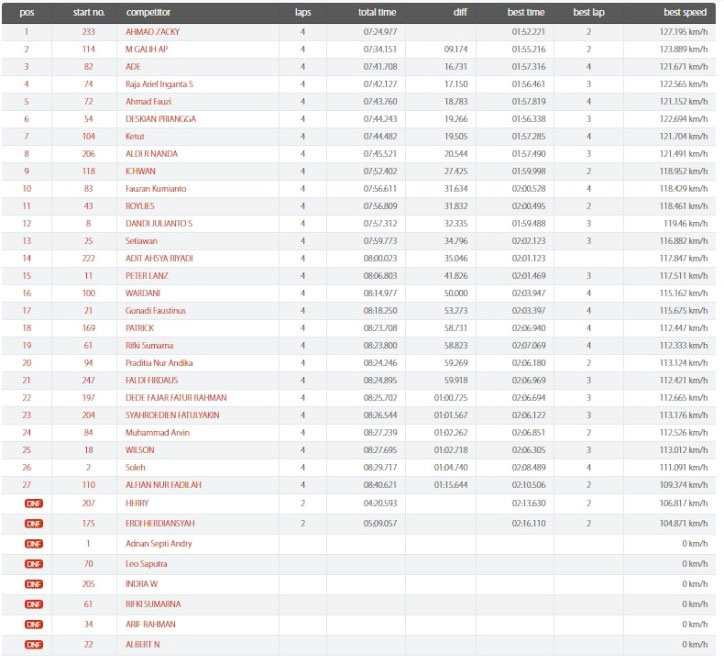Sort by the 'pos' column header
Image resolution: width=724 pixels, height=664 pixels.
pyautogui.click(x=27, y=13)
